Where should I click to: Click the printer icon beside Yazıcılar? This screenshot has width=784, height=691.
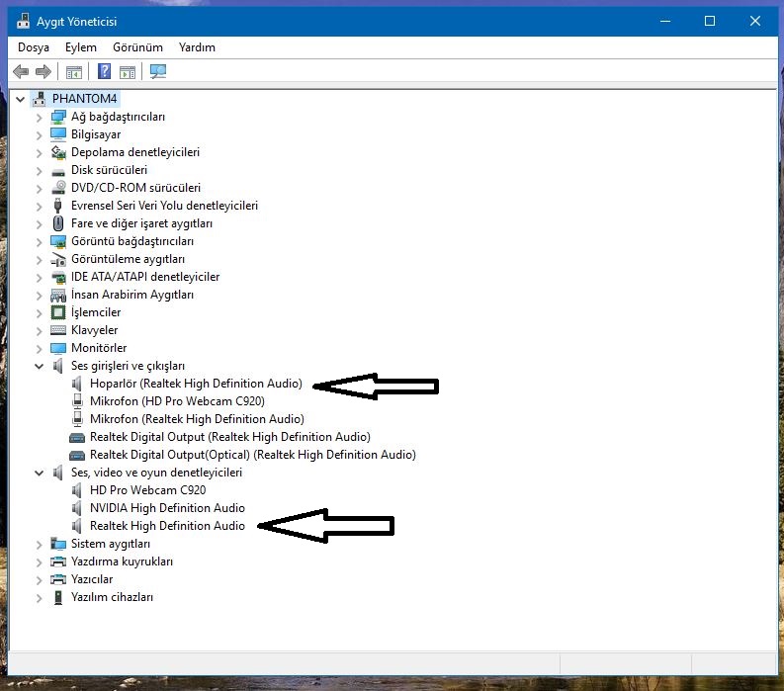[58, 579]
